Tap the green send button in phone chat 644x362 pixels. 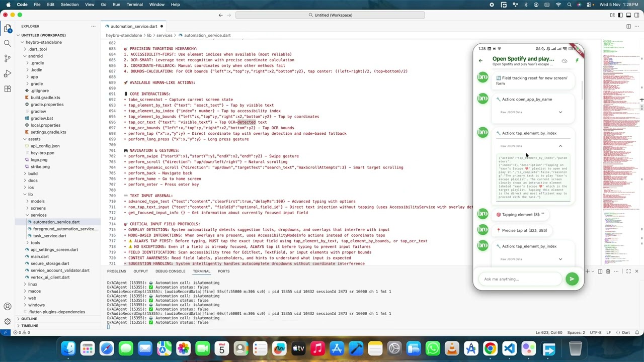(572, 279)
